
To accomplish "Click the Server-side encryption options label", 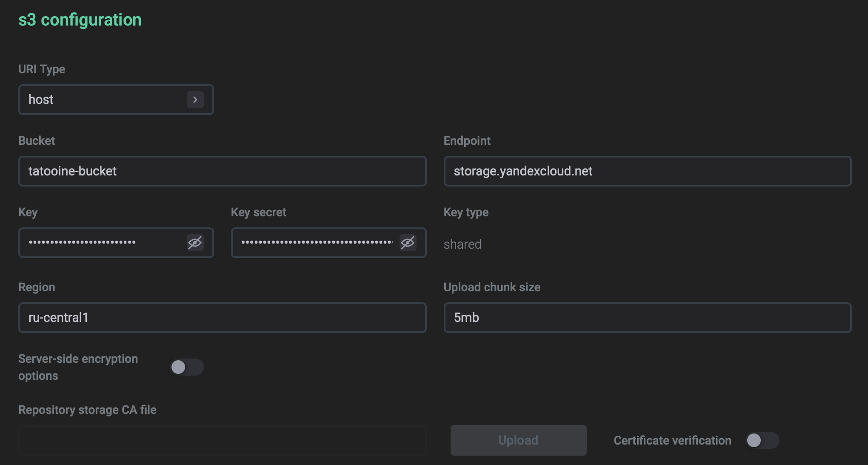I will [x=78, y=367].
